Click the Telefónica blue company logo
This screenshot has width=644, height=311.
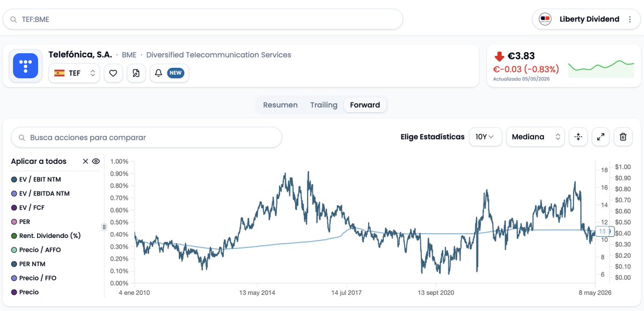pos(26,66)
